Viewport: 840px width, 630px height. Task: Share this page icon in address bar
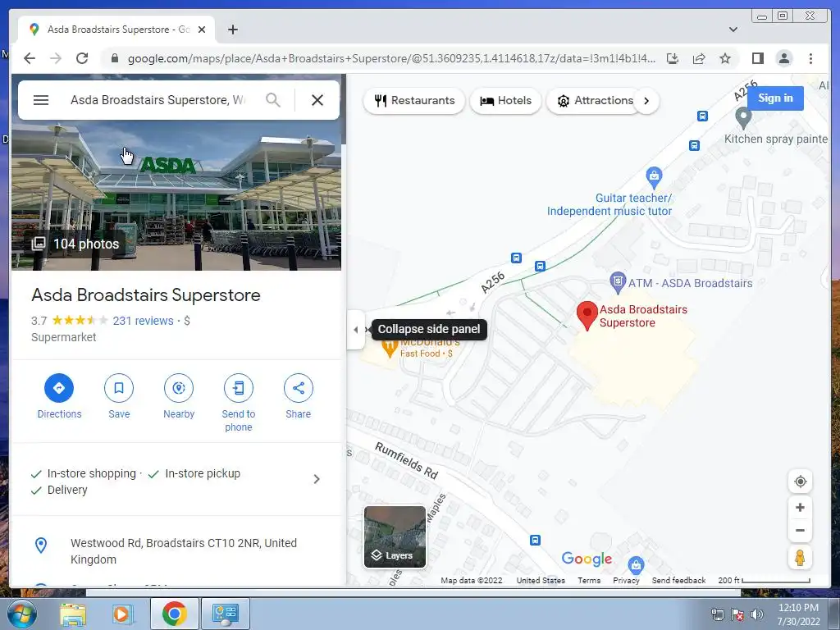pos(699,58)
